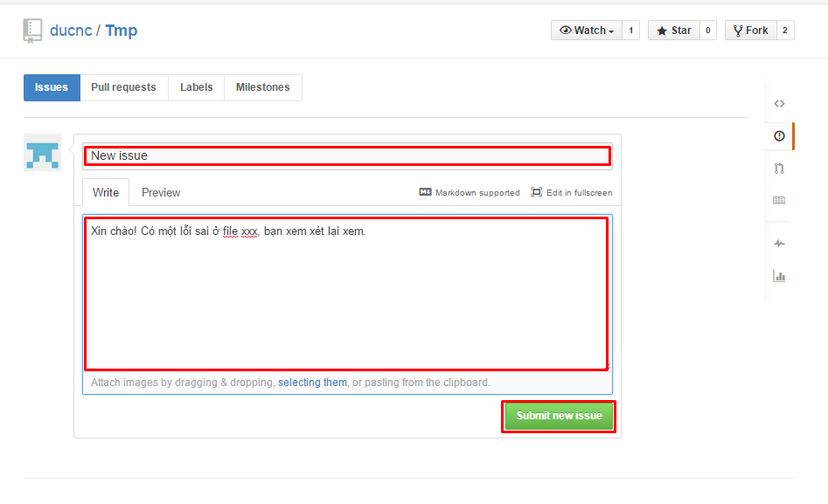Image resolution: width=828 pixels, height=504 pixels.
Task: Fork this repository
Action: 750,31
